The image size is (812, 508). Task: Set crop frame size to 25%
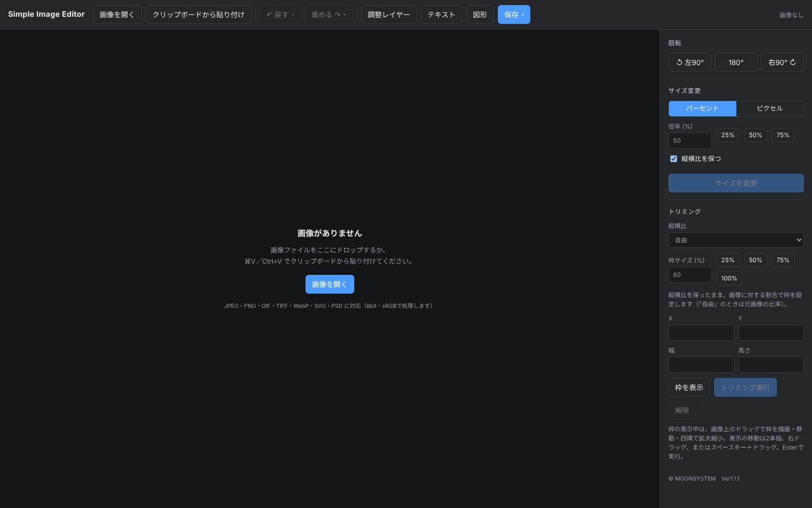coord(728,260)
